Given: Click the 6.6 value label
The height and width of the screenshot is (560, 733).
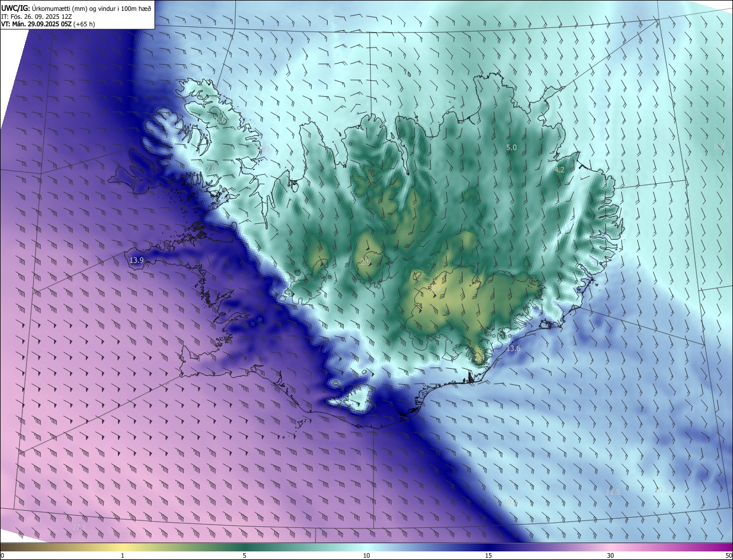Looking at the screenshot, I should (x=220, y=120).
